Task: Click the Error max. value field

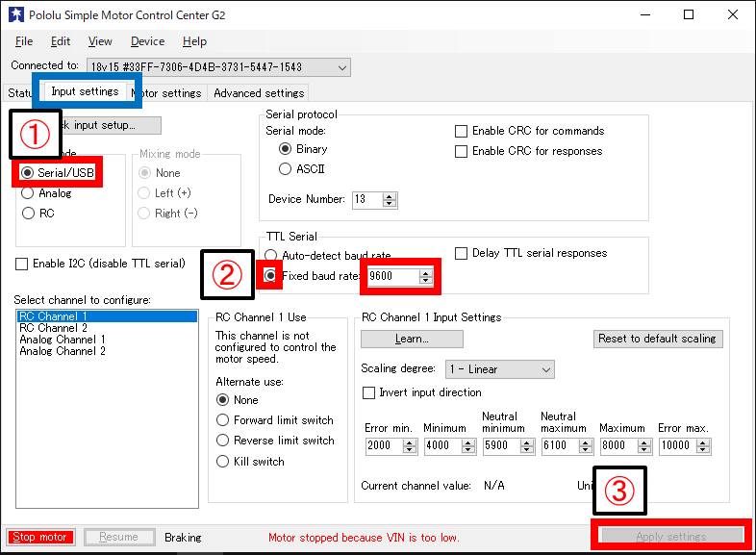Action: click(x=678, y=445)
